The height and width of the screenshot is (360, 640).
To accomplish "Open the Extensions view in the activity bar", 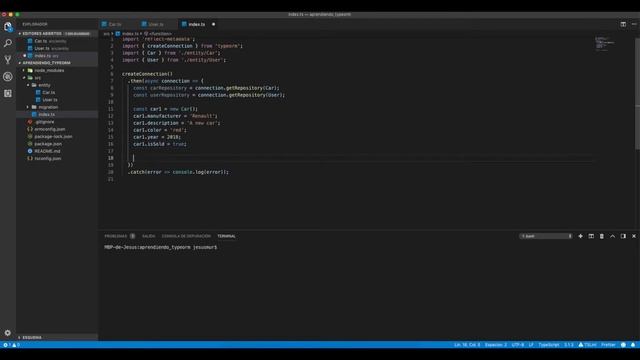I will [x=8, y=93].
